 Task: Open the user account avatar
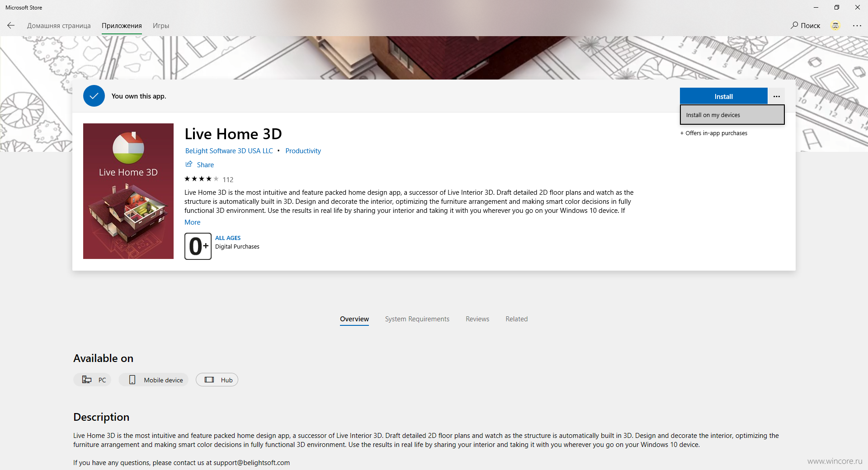coord(835,26)
